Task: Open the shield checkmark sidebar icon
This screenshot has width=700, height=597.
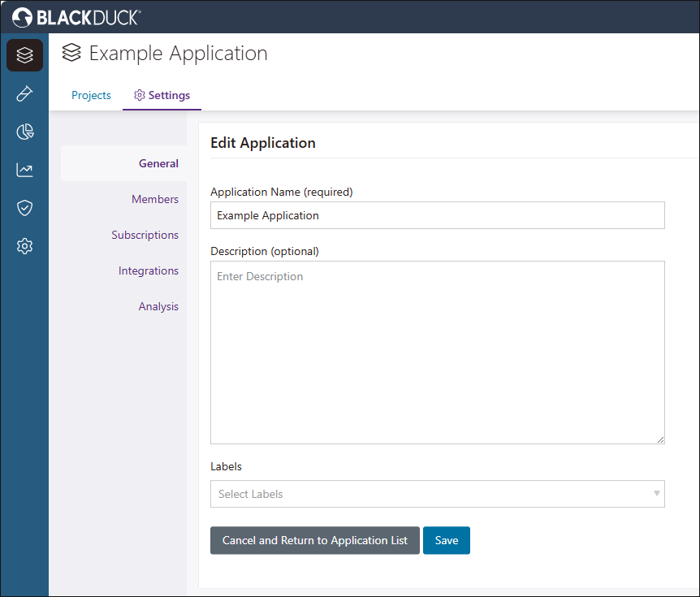Action: click(24, 208)
